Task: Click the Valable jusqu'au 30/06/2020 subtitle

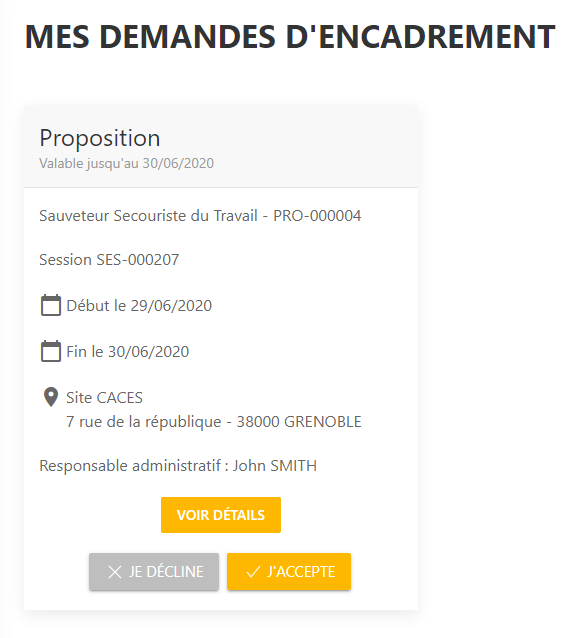Action: pos(127,163)
